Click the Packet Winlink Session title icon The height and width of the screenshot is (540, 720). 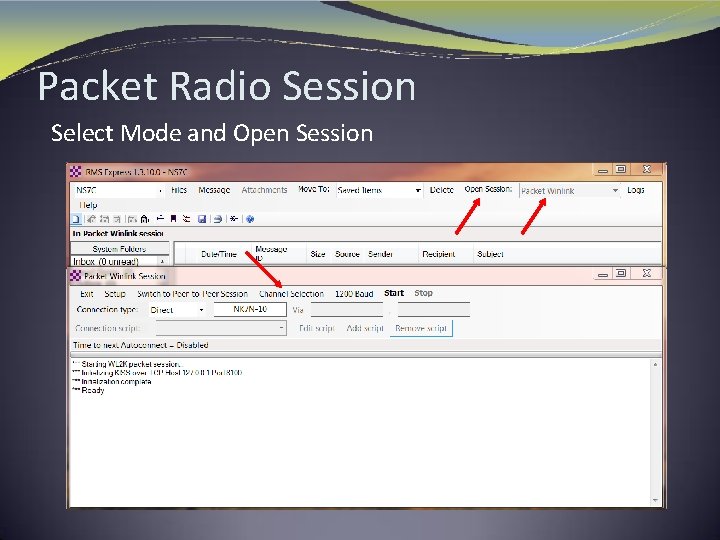click(76, 276)
